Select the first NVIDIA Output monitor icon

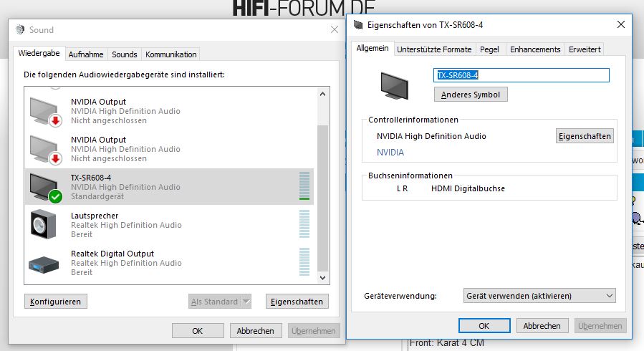click(45, 112)
